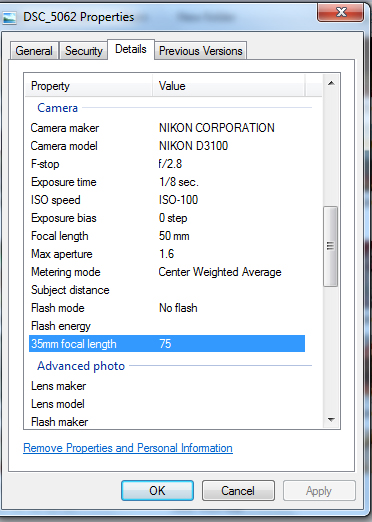
Task: Select the Lens model row
Action: [x=167, y=404]
